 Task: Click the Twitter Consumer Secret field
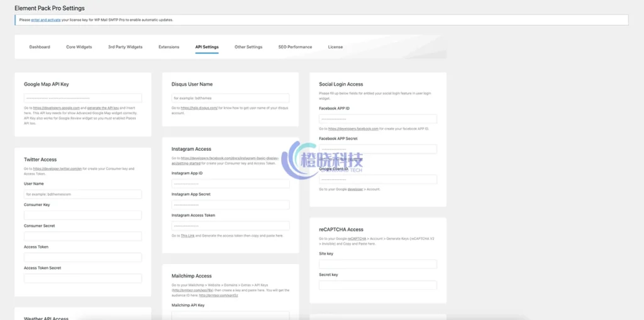point(82,236)
